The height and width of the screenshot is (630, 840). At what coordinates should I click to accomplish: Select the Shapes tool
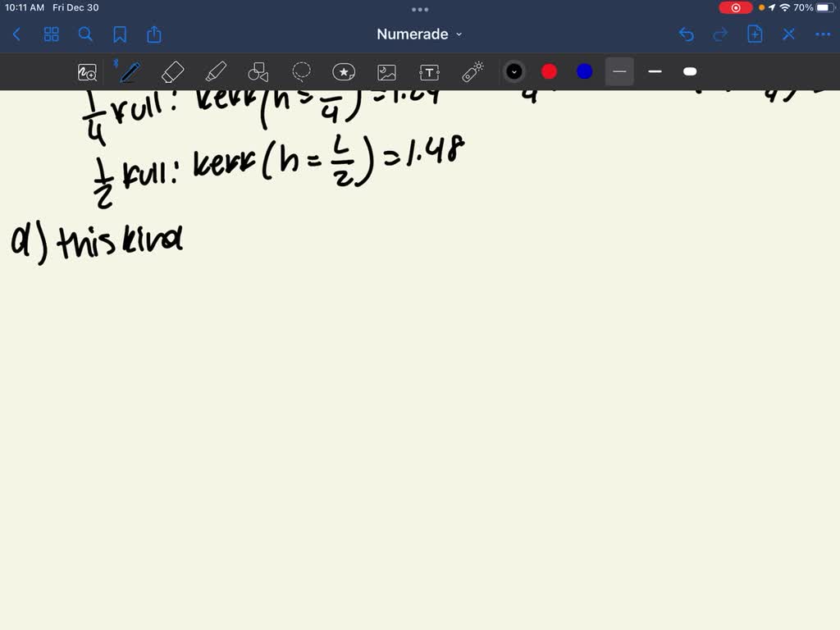[258, 72]
